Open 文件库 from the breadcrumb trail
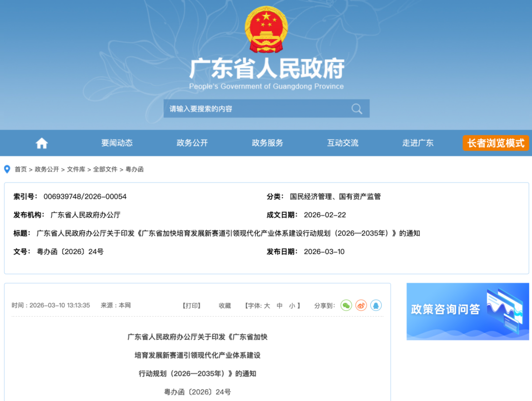 (x=77, y=169)
